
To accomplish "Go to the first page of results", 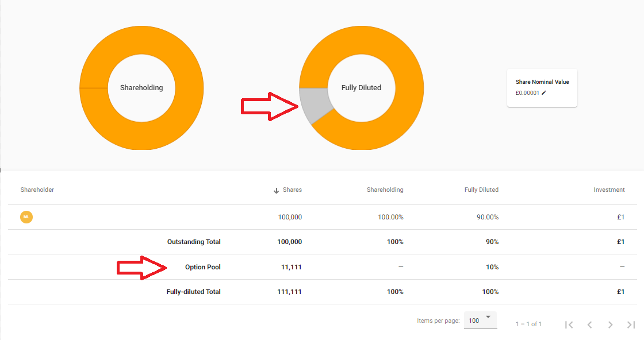I will 569,324.
